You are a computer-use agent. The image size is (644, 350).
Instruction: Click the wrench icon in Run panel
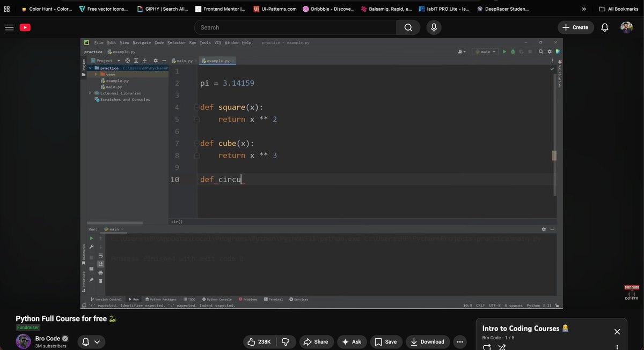pos(91,247)
